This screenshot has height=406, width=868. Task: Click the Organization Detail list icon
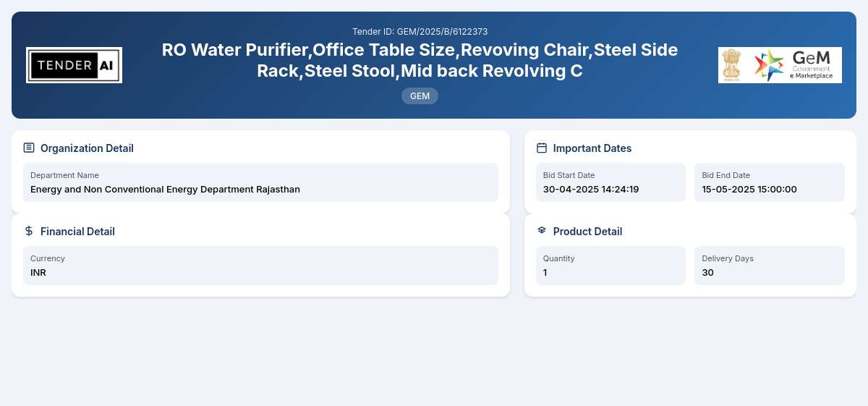29,148
